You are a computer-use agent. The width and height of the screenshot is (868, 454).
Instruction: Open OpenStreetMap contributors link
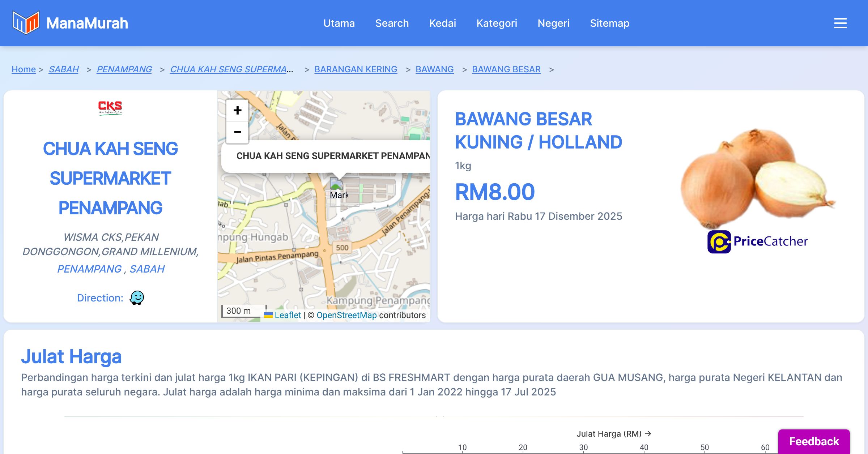point(346,315)
